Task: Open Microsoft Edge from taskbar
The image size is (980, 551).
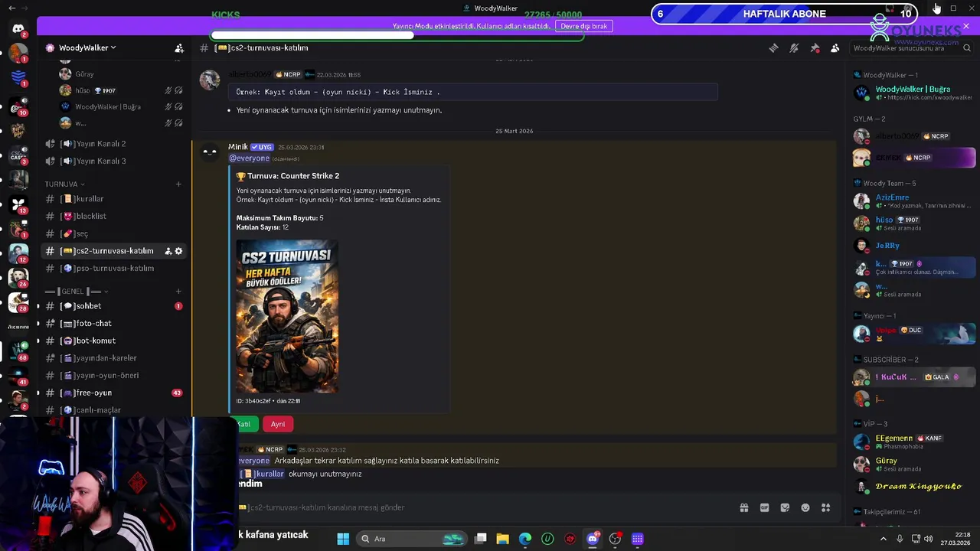Action: (x=525, y=539)
